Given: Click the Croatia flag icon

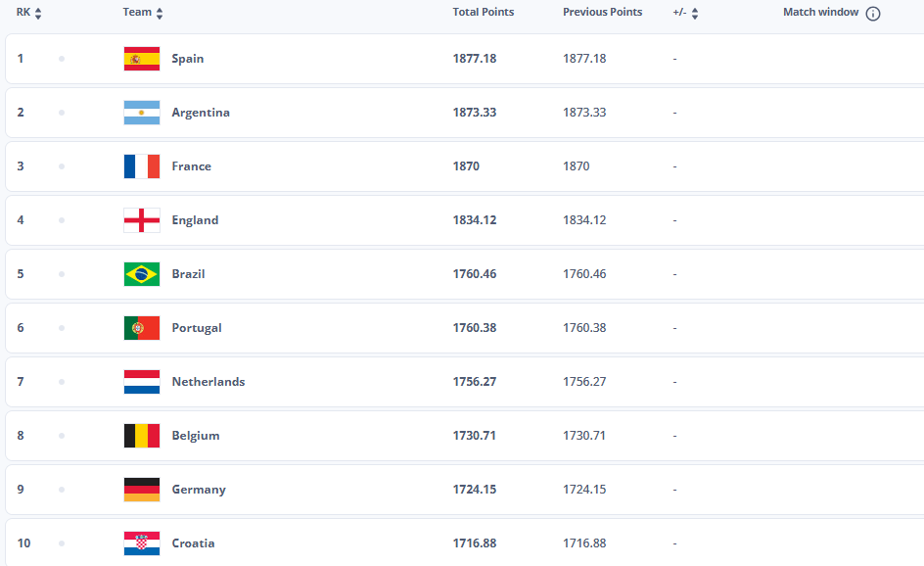Looking at the screenshot, I should (142, 543).
